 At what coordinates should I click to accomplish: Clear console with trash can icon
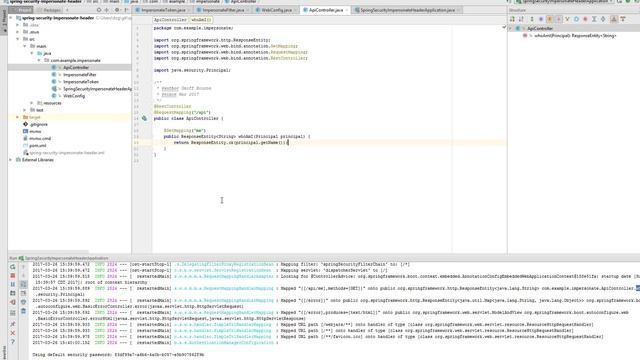tap(23, 311)
